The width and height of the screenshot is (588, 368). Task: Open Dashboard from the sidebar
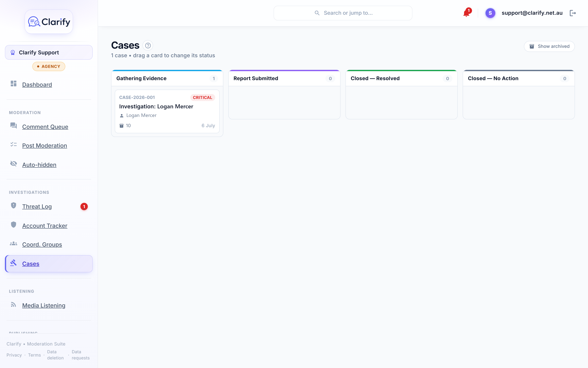37,85
